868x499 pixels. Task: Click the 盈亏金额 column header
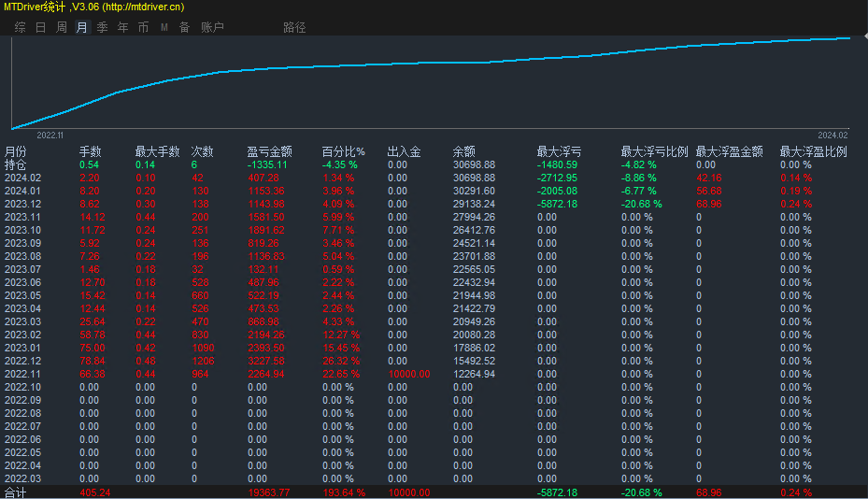coord(270,151)
